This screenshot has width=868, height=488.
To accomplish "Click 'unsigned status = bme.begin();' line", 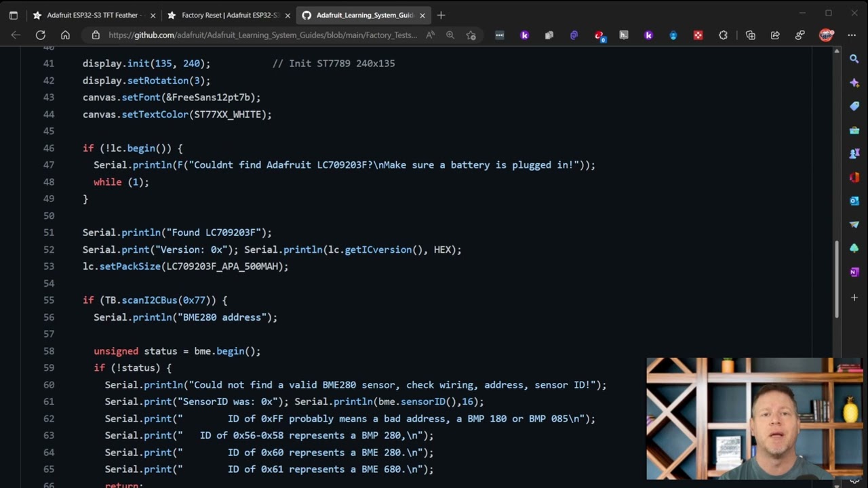I will pos(177,351).
